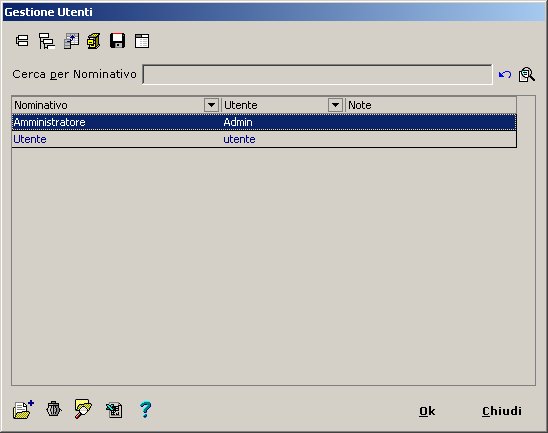This screenshot has height=433, width=548.
Task: Click the Note column header
Action: click(x=431, y=105)
